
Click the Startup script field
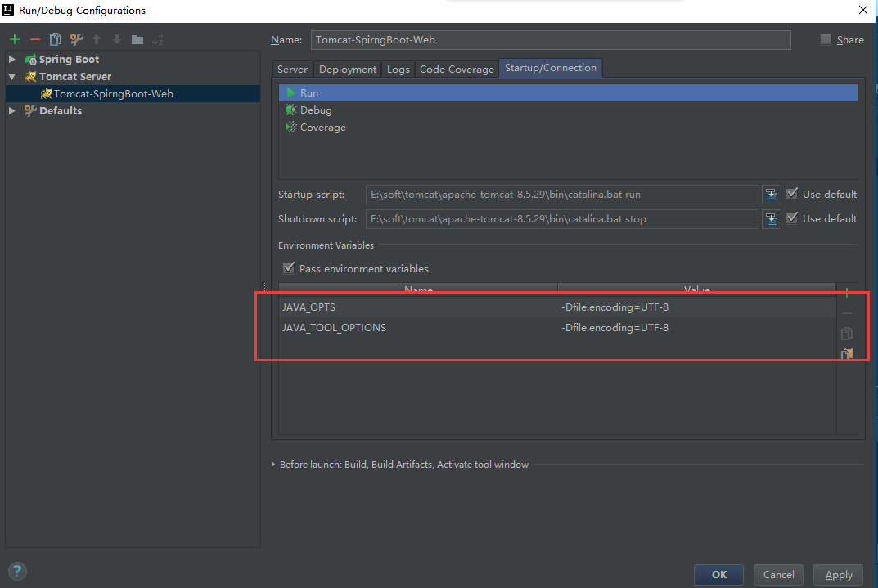[562, 195]
